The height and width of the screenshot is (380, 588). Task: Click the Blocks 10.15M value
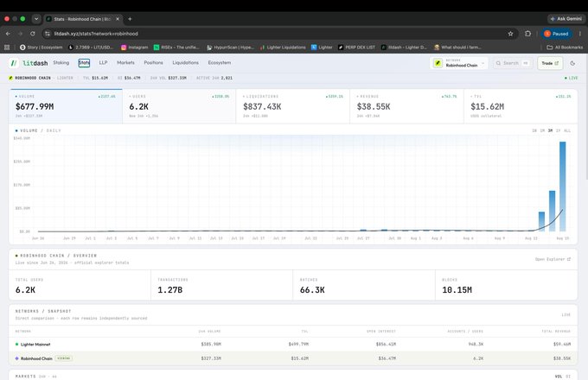pyautogui.click(x=457, y=290)
